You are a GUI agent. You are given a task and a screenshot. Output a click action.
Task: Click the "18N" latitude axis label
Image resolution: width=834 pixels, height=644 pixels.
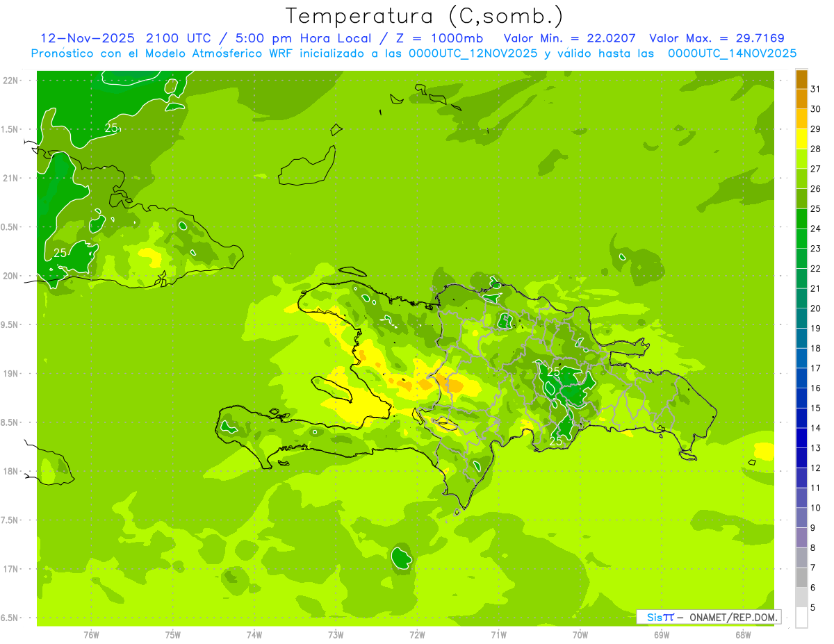point(10,471)
